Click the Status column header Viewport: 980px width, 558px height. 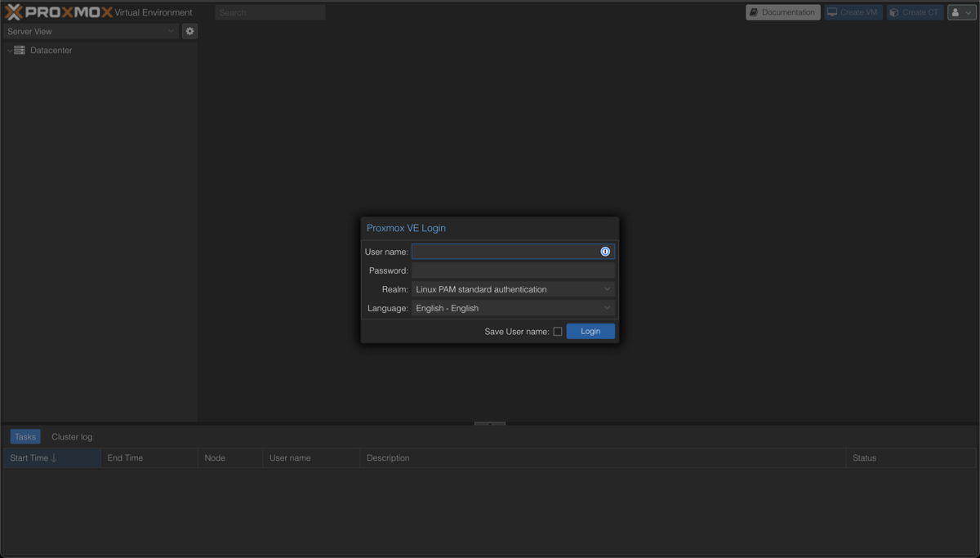click(x=911, y=458)
